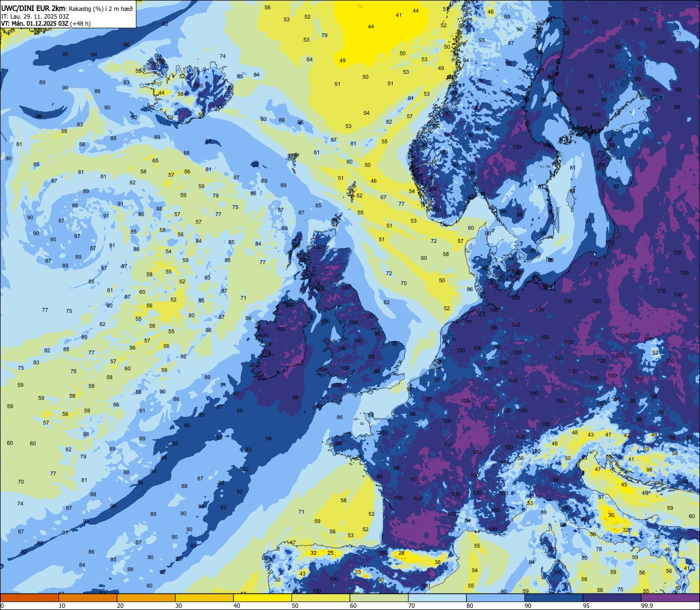Viewport: 700px width, 610px height.
Task: Click the '99.9' tick label under the legend
Action: [x=647, y=606]
